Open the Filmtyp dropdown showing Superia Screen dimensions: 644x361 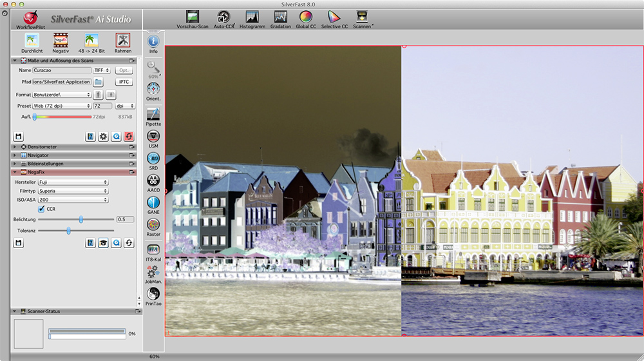[x=73, y=191]
